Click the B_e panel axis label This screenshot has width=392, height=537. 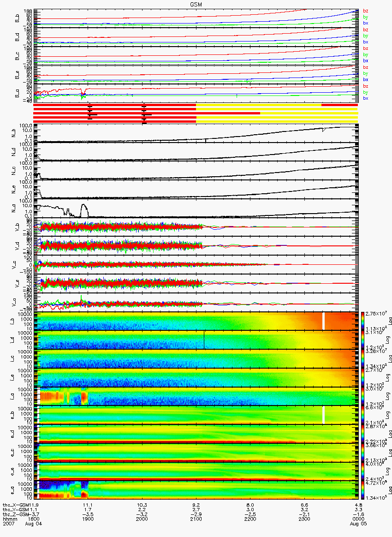point(17,75)
